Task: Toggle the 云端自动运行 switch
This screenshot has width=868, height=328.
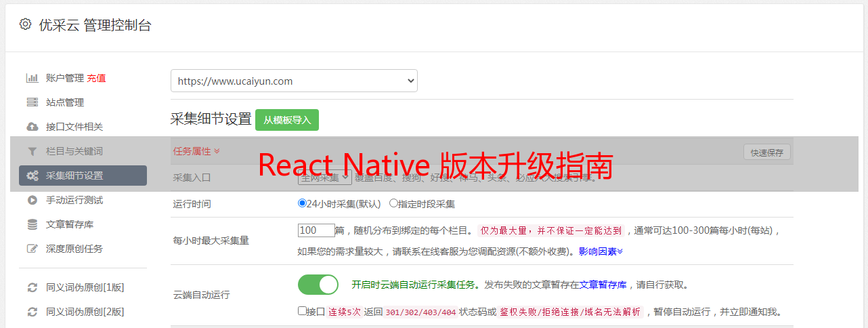Action: pyautogui.click(x=318, y=285)
